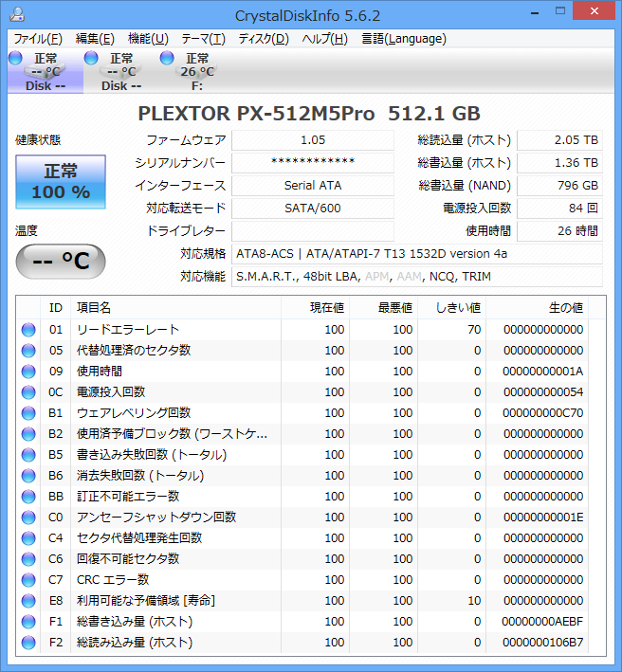Click threshold value 70 in リードエラーレート row

(474, 330)
